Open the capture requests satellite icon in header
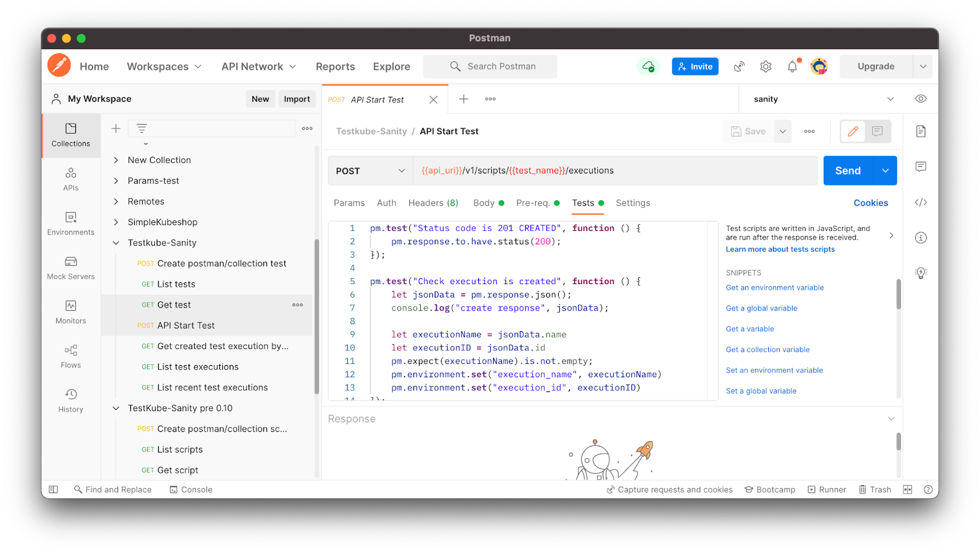The width and height of the screenshot is (980, 553). (739, 66)
